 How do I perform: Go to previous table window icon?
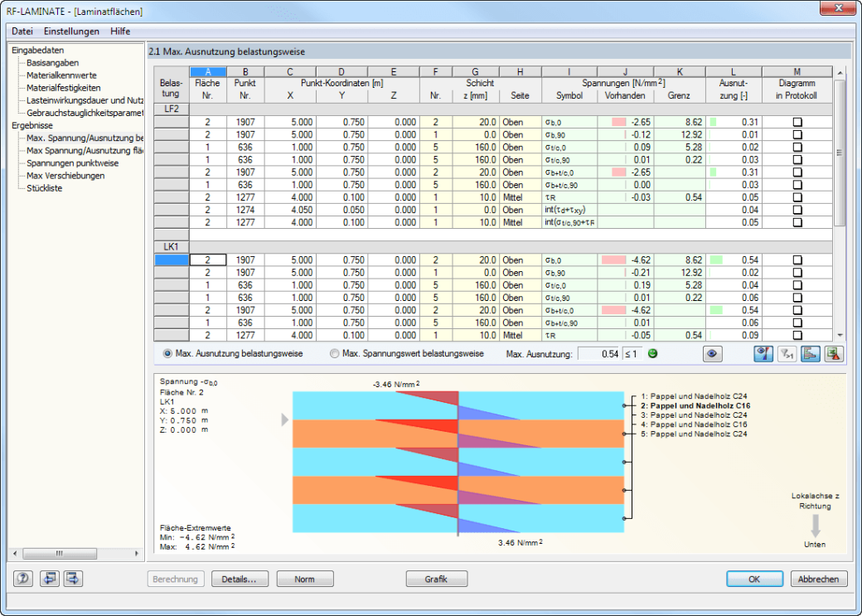[x=50, y=579]
